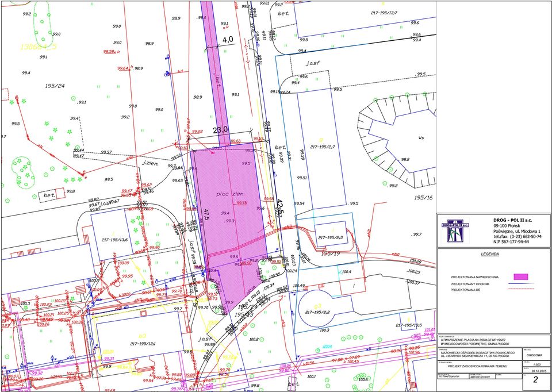Click the '4,0' width dimension label
Image resolution: width=552 pixels, height=392 pixels.
click(x=228, y=40)
